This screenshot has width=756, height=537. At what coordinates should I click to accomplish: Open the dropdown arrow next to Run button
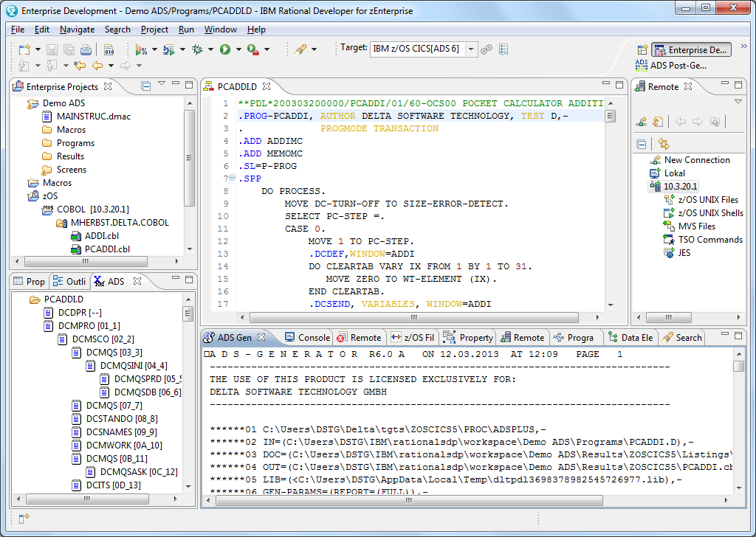[238, 49]
